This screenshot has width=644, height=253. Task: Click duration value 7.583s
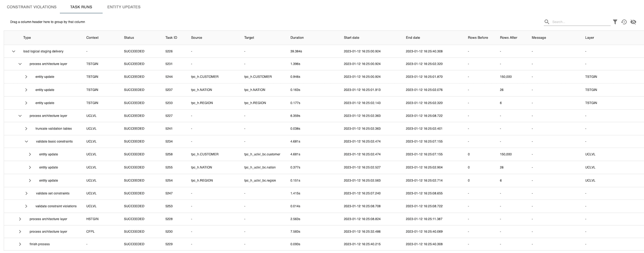point(295,231)
